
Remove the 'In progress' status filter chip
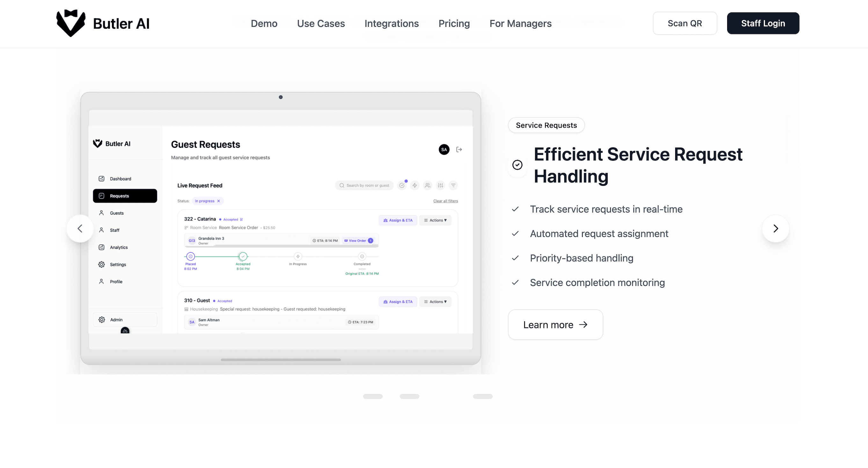219,201
